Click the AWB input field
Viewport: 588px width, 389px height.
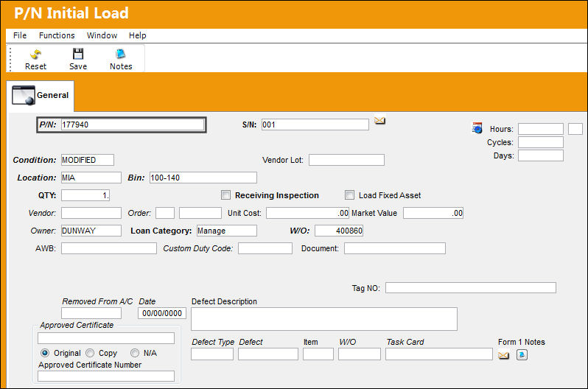click(109, 248)
